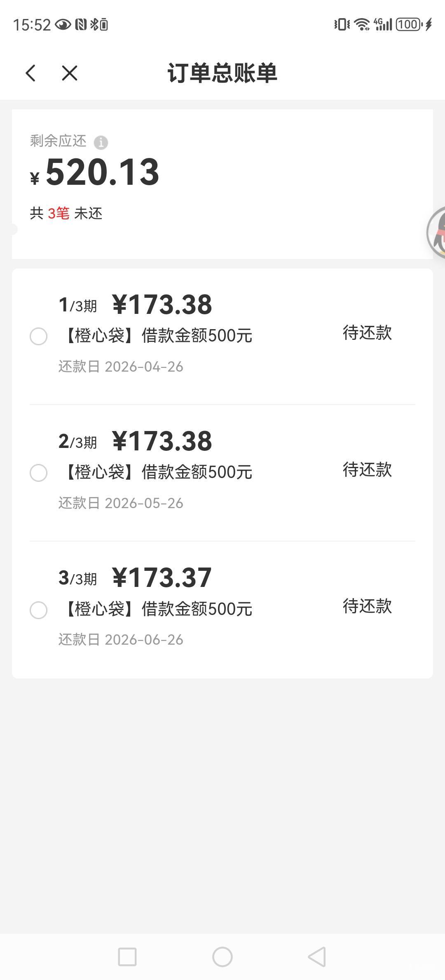Viewport: 445px width, 980px height.
Task: Close the bill page with X icon
Action: click(x=69, y=73)
